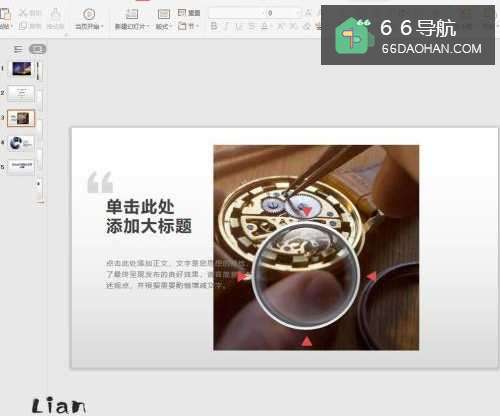Click the Paste clipboard icon
The image size is (500, 416).
click(5, 15)
